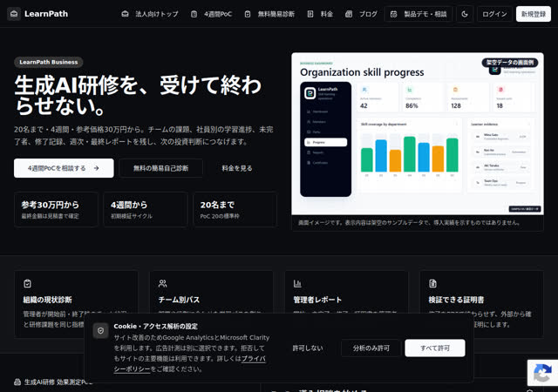The image size is (558, 392).
Task: Click the 管理者レポート heading
Action: (317, 300)
